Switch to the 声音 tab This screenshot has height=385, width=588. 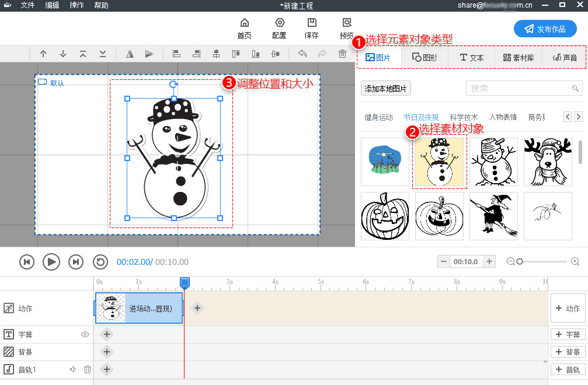pos(565,57)
